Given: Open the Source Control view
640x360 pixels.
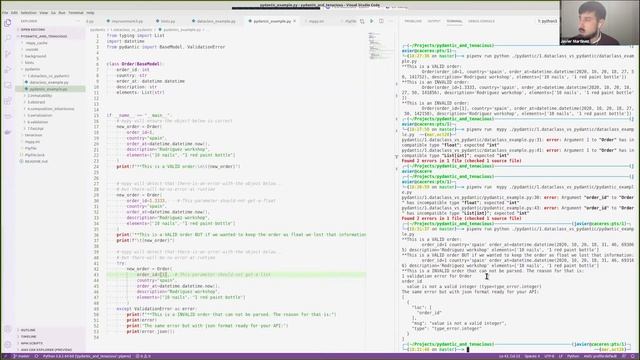Looking at the screenshot, I should pos(8,54).
